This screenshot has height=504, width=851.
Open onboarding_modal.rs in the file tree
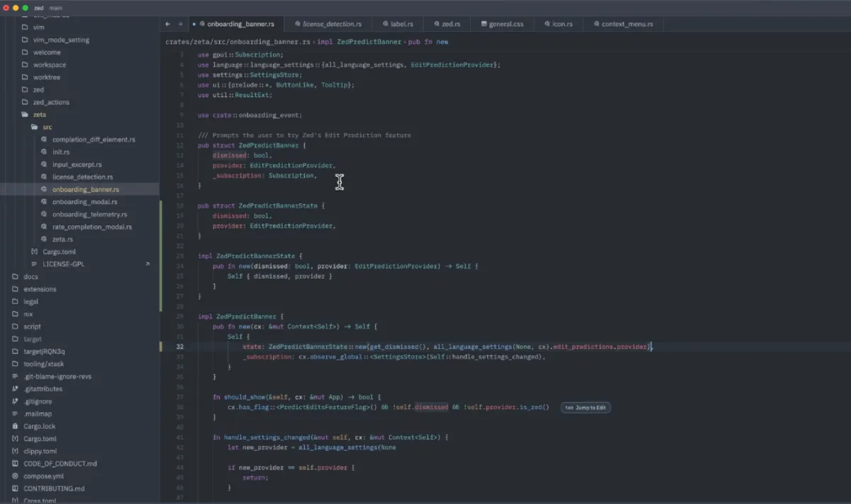coord(85,202)
